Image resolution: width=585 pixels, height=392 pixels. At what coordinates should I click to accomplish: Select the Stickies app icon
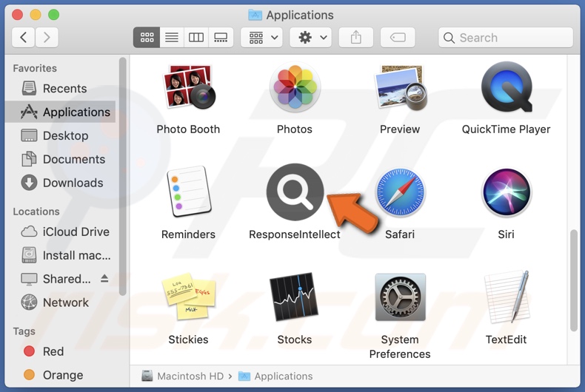[x=189, y=297]
